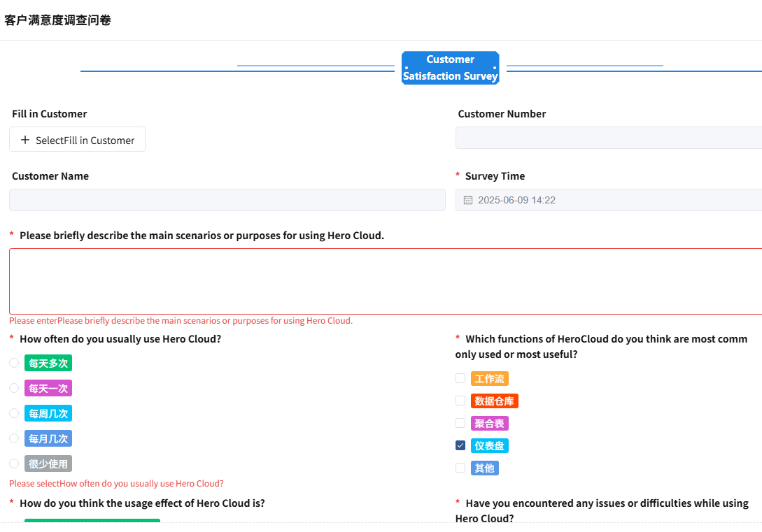762x532 pixels.
Task: Click the plus icon on SelectFill in Customer
Action: click(25, 140)
